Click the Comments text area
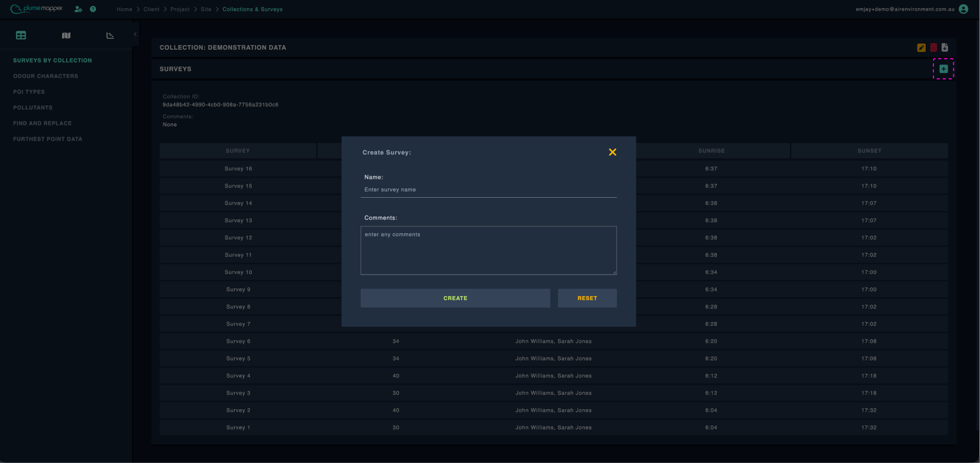 point(489,250)
